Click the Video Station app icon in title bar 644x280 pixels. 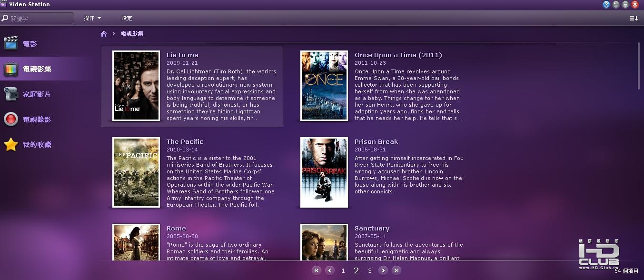pyautogui.click(x=4, y=4)
